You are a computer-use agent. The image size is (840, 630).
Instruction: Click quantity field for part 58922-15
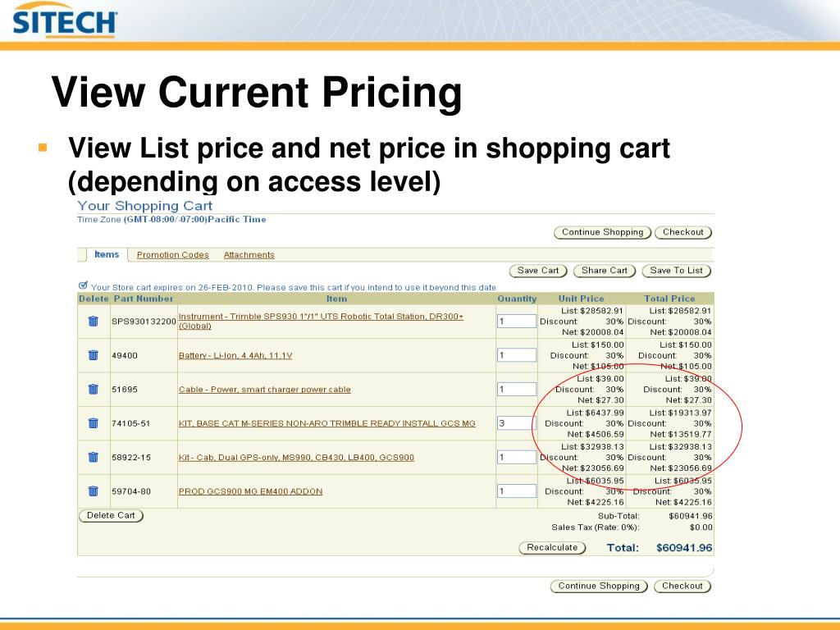pos(517,457)
